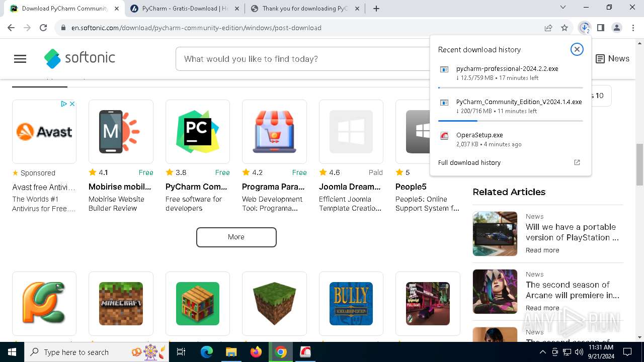
Task: Bookmark this page with the star icon
Action: click(x=565, y=28)
